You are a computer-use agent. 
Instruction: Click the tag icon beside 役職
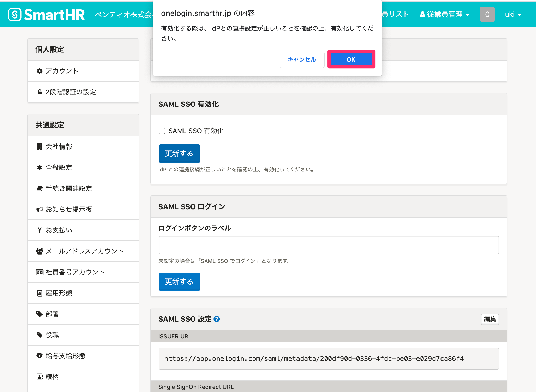39,335
